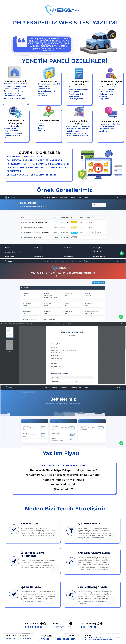This screenshot has width=126, height=644.
Task: Click PDF İndir for the AUDI A3 row
Action: [100, 233]
